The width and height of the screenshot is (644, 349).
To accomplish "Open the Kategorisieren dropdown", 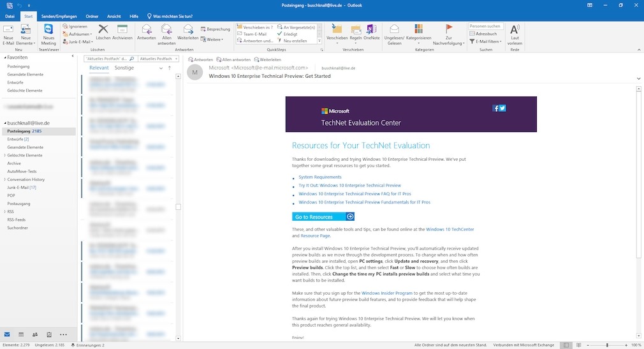I will (x=418, y=33).
